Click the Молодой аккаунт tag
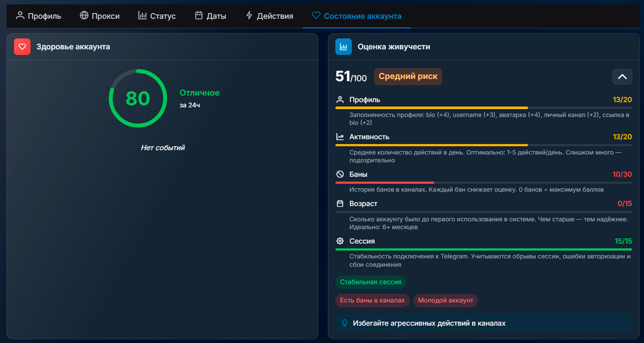 tap(446, 300)
